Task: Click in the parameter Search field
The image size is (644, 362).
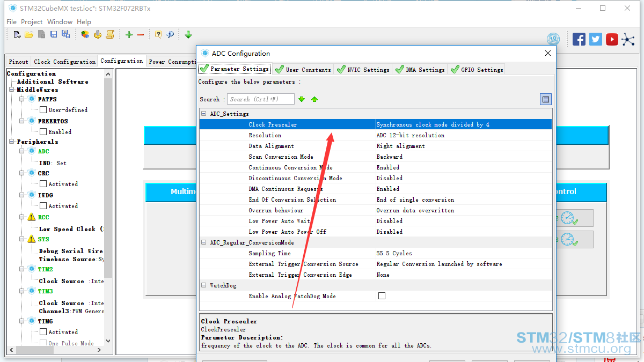Action: pyautogui.click(x=261, y=99)
